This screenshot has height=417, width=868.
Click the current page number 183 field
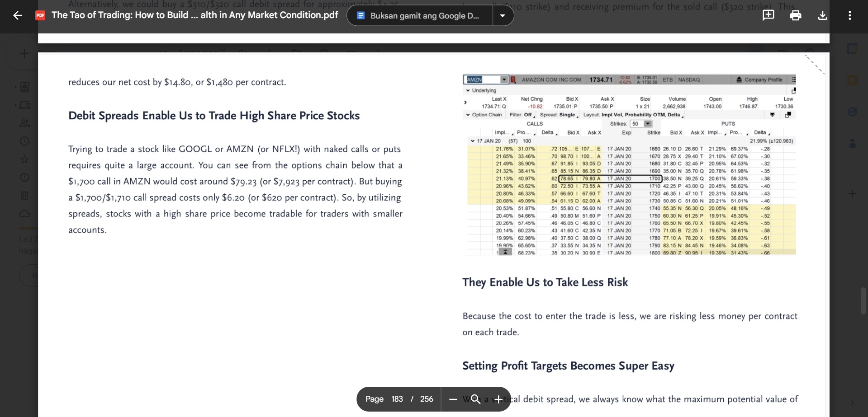[397, 399]
